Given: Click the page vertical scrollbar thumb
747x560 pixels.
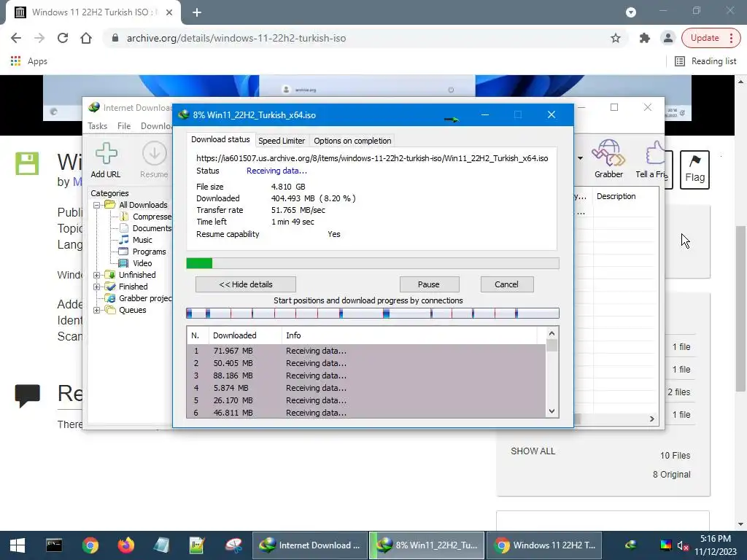Looking at the screenshot, I should pyautogui.click(x=741, y=308).
